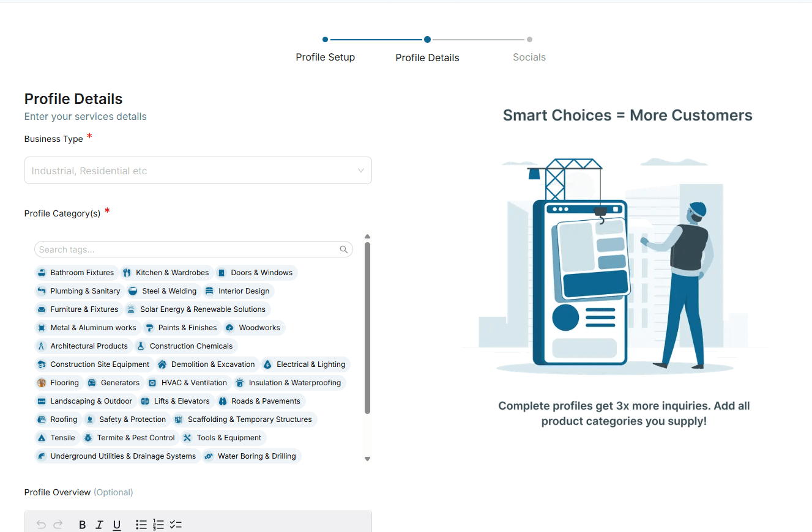Click the scrollbar up arrow in categories
Viewport: 812px width, 532px height.
tap(367, 237)
